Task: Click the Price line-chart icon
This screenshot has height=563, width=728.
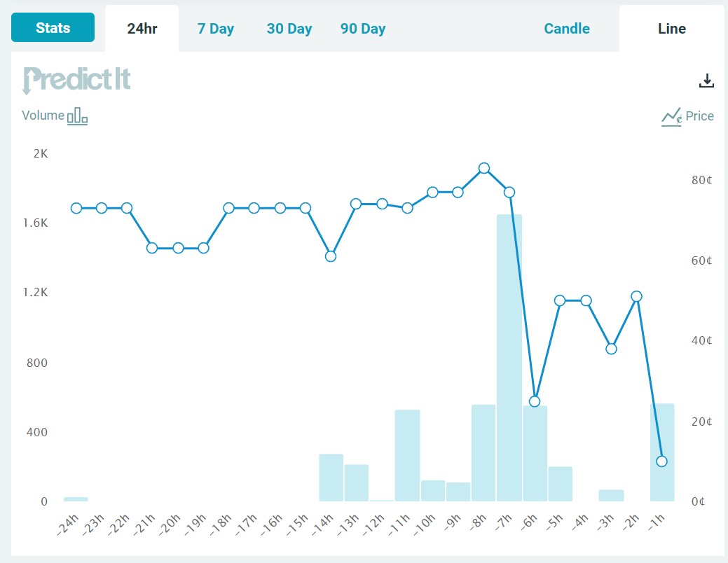Action: click(671, 116)
